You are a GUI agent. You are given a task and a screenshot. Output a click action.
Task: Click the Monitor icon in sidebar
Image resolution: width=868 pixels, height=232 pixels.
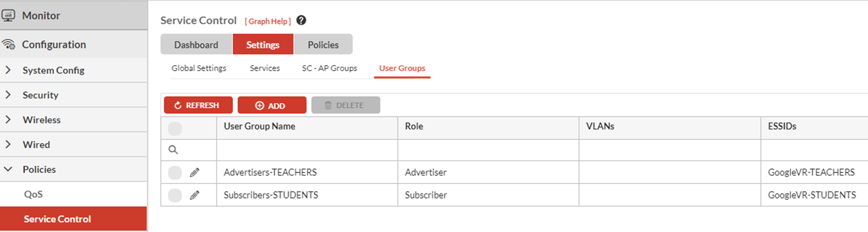pyautogui.click(x=8, y=15)
